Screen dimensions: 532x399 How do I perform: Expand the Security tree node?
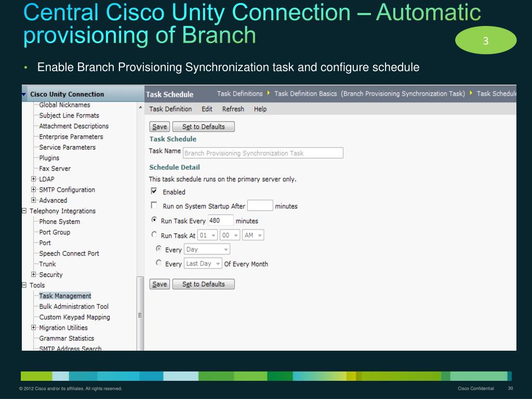coord(34,274)
